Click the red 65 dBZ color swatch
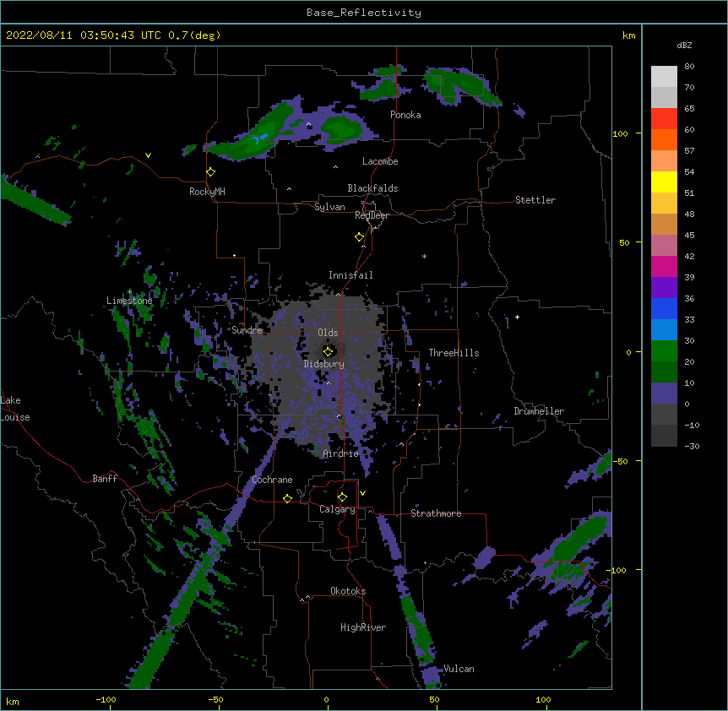The width and height of the screenshot is (728, 711). (x=664, y=118)
